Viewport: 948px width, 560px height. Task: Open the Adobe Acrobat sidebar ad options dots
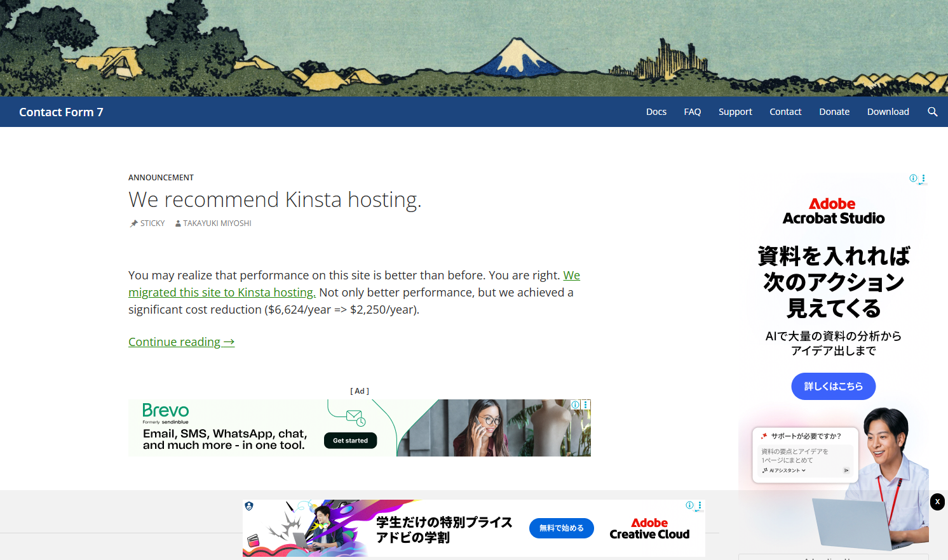[923, 178]
